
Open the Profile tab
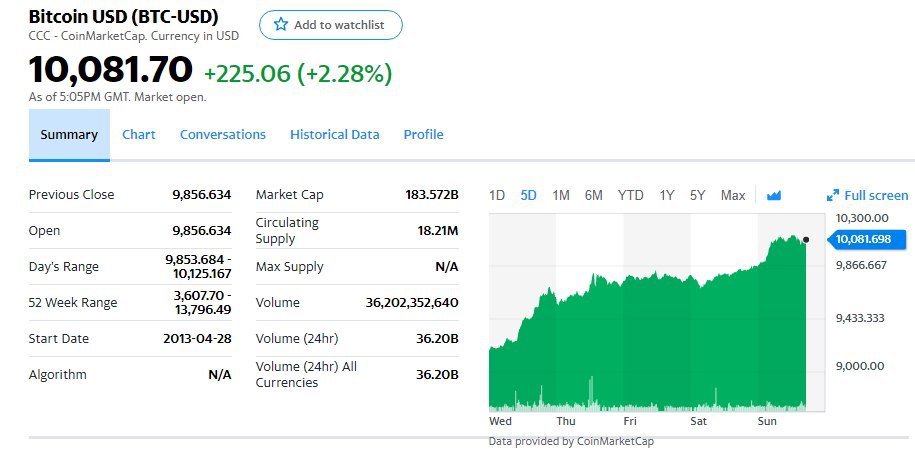[x=424, y=135]
